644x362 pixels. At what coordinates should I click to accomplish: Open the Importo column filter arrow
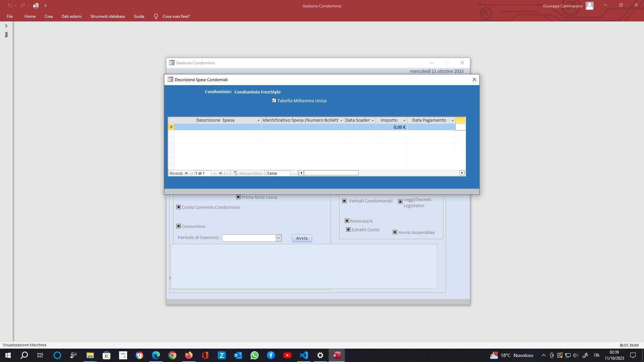(404, 120)
